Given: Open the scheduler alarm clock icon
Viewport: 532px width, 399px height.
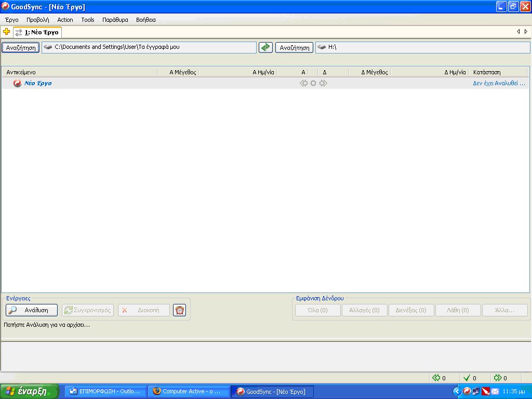Looking at the screenshot, I should pyautogui.click(x=179, y=310).
